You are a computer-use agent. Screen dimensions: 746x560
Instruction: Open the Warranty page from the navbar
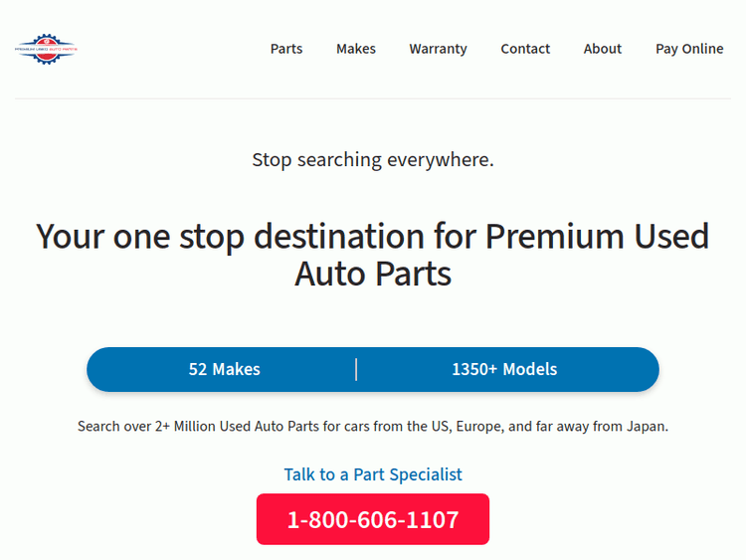click(438, 49)
